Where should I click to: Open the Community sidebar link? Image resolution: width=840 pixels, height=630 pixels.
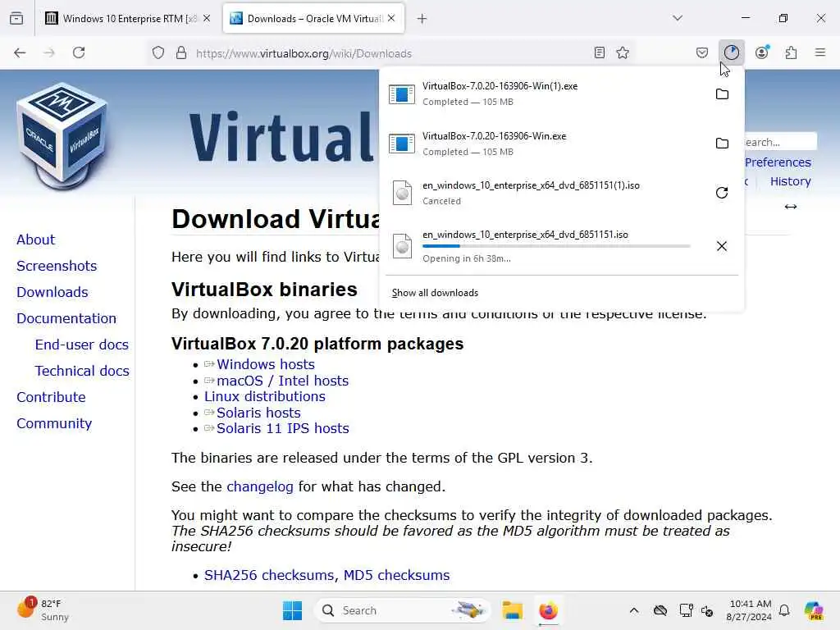[54, 423]
